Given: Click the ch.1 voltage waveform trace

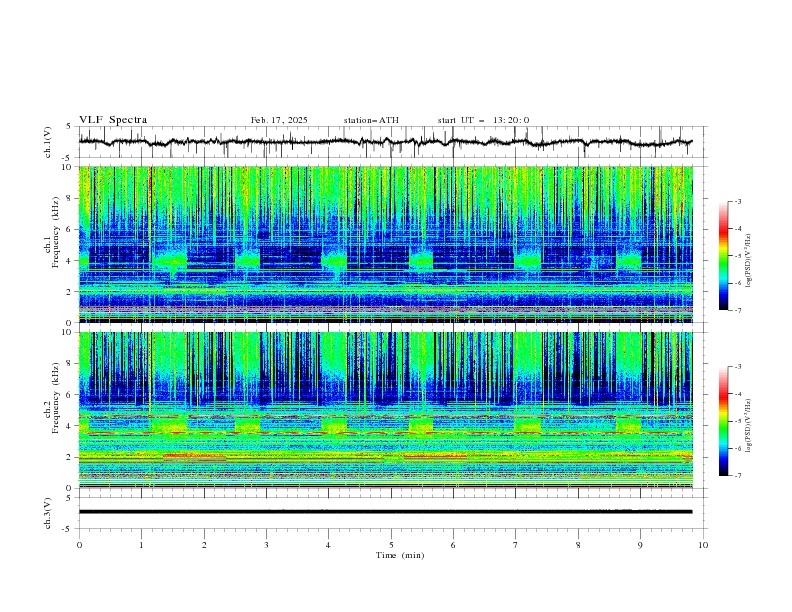Looking at the screenshot, I should coord(385,142).
